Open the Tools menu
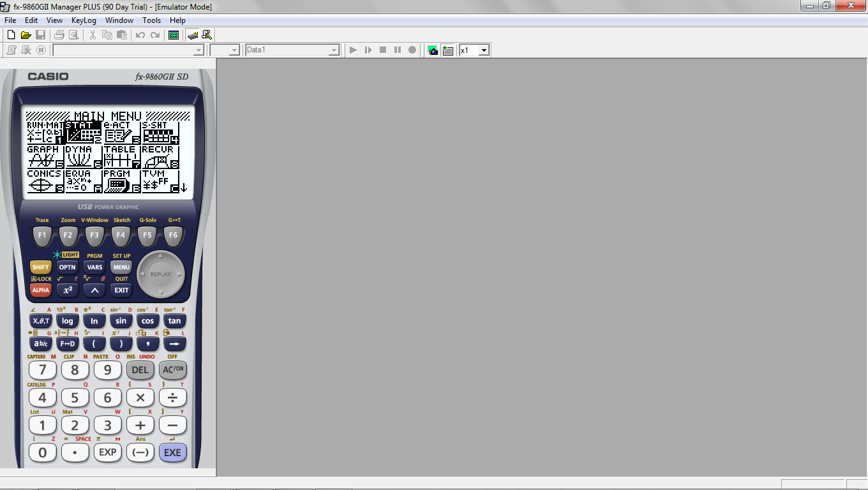Screen dimensions: 868x490 151,20
